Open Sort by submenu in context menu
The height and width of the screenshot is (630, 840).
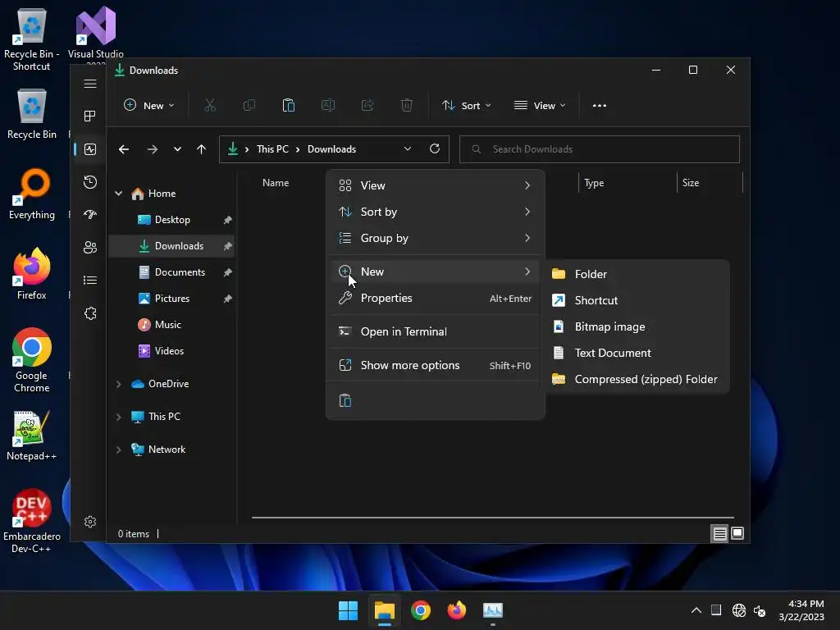point(435,212)
